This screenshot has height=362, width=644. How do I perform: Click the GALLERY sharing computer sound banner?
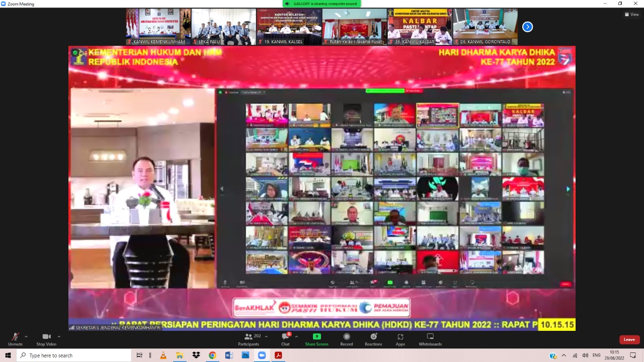coord(322,4)
